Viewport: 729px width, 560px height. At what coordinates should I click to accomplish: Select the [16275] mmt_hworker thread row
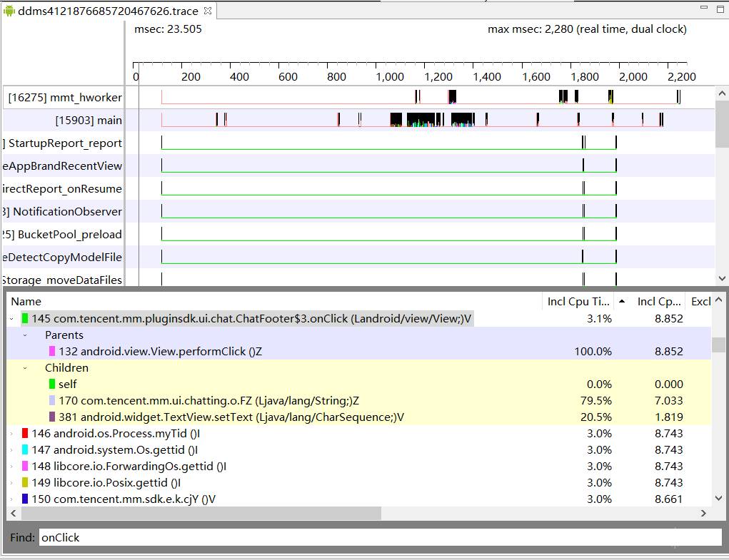[x=358, y=97]
